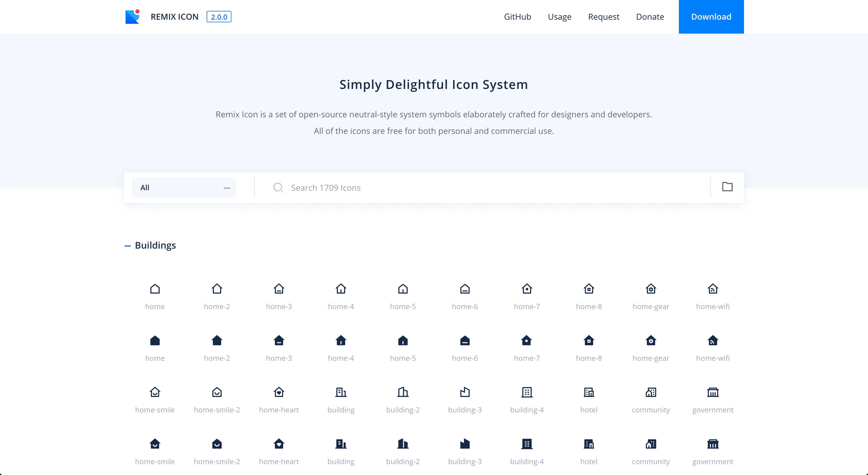This screenshot has width=868, height=475.
Task: Select the filled home-5 icon
Action: pos(403,340)
